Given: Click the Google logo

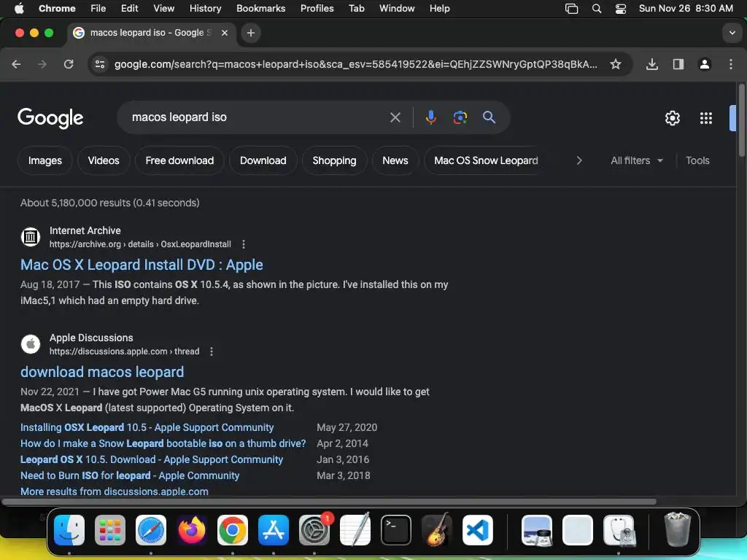Looking at the screenshot, I should coord(50,117).
